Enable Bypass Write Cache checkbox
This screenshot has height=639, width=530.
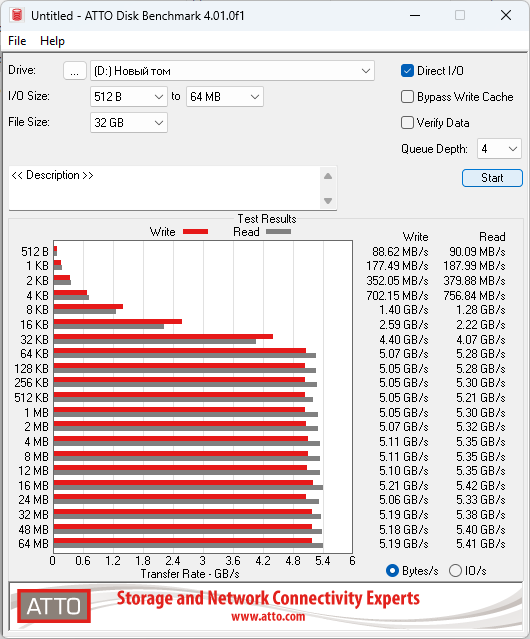(x=407, y=97)
